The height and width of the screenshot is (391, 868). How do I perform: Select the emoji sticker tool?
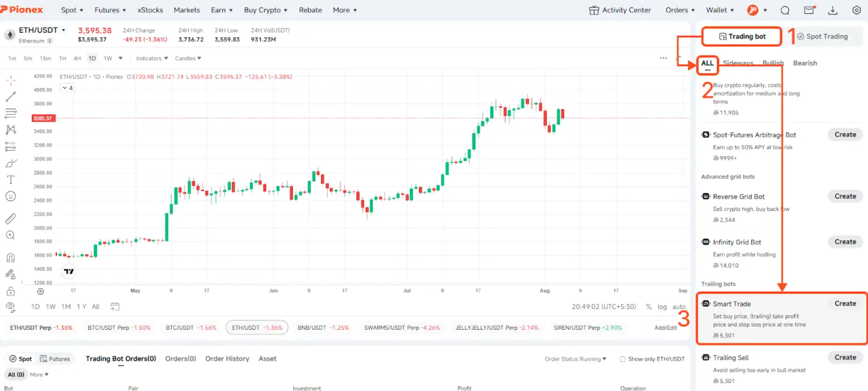tap(11, 196)
